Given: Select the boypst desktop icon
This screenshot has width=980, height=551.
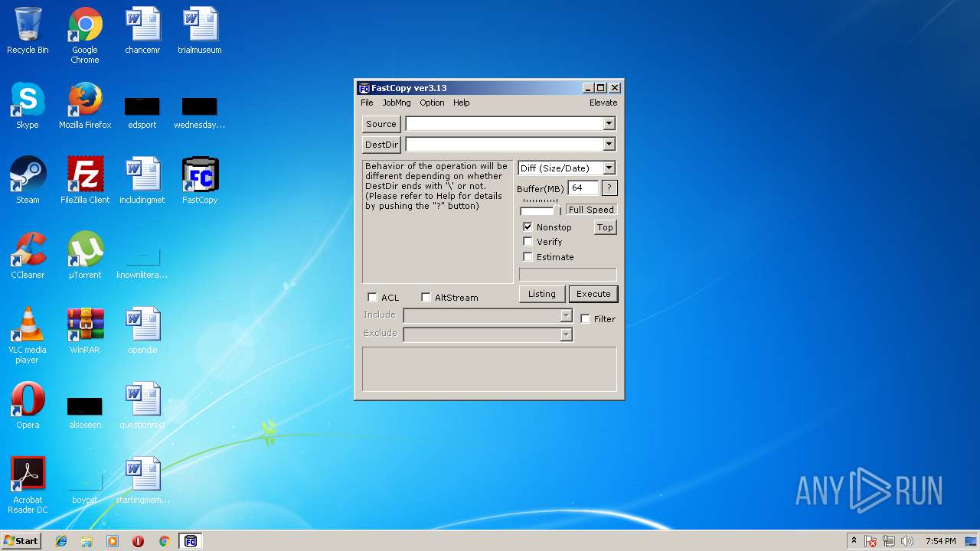Looking at the screenshot, I should coord(85,487).
